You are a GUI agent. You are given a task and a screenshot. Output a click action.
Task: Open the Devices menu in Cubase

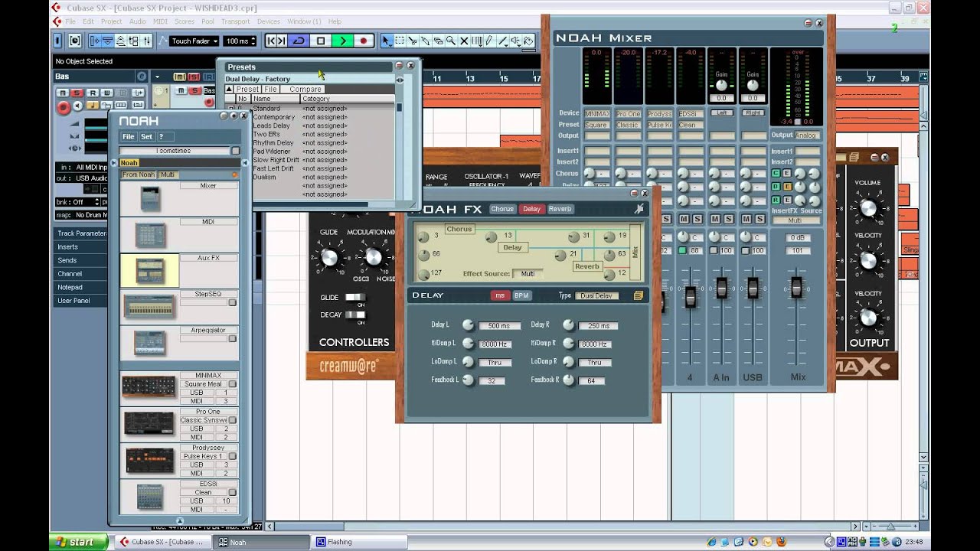pyautogui.click(x=268, y=21)
